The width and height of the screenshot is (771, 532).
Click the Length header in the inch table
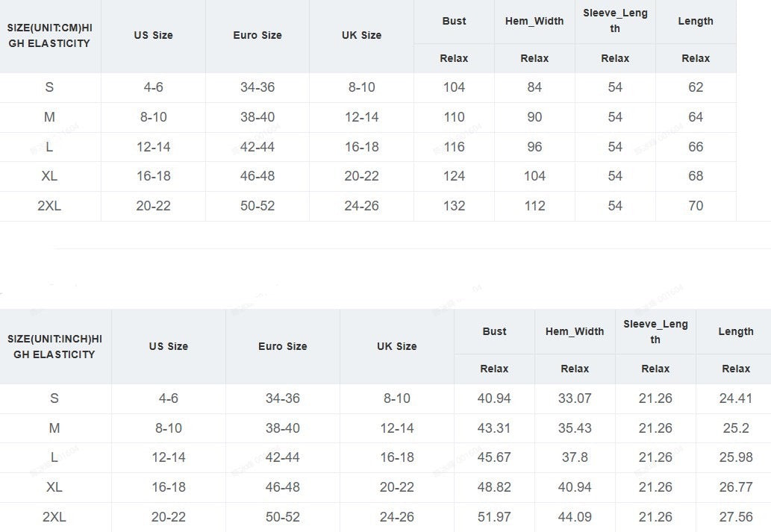[736, 331]
